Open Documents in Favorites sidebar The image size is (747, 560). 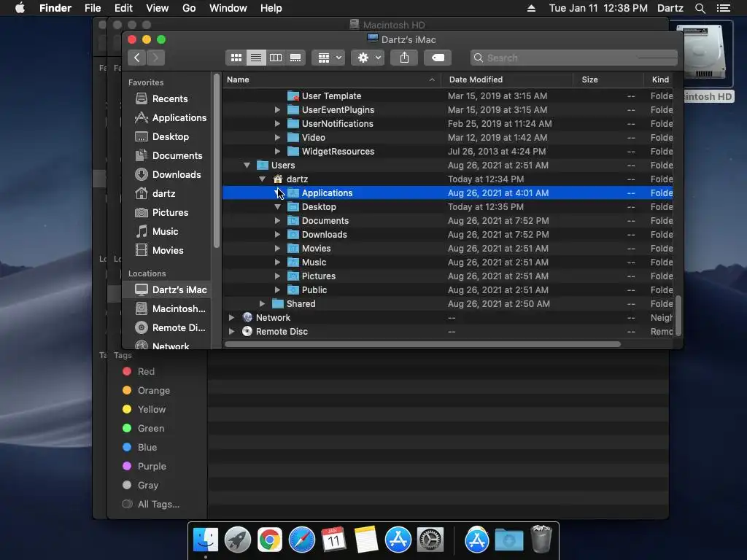[169, 156]
